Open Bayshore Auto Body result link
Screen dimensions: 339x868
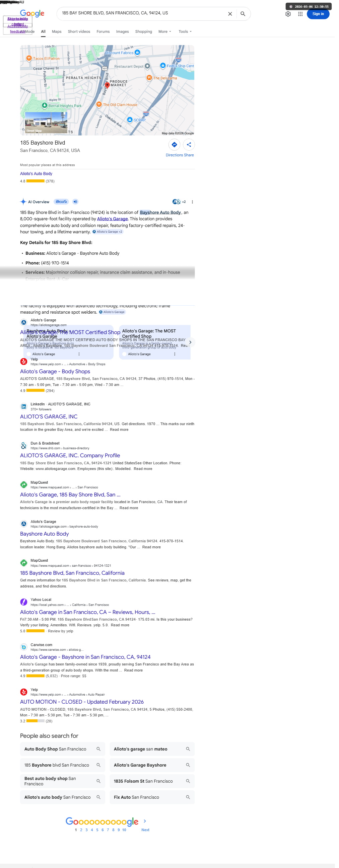[x=45, y=534]
